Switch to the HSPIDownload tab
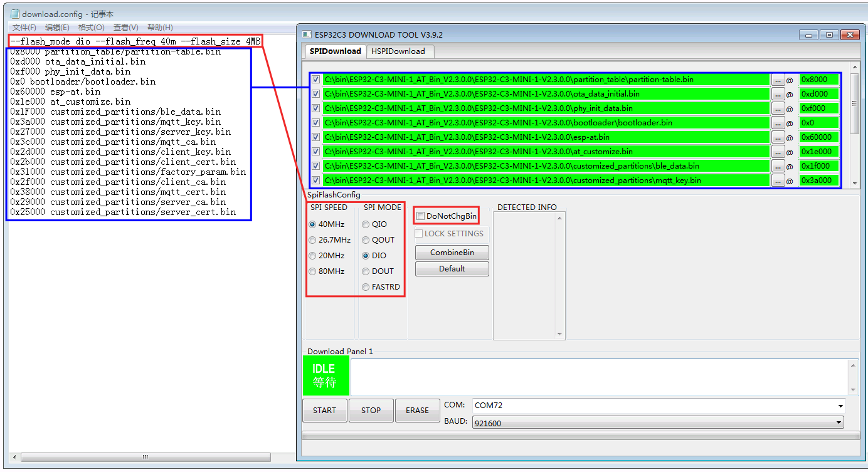Screen dimensions: 868x472 click(398, 51)
